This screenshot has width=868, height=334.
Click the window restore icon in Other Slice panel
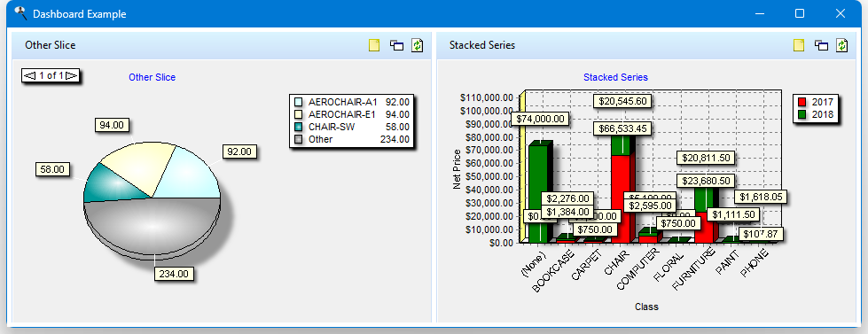click(x=397, y=45)
